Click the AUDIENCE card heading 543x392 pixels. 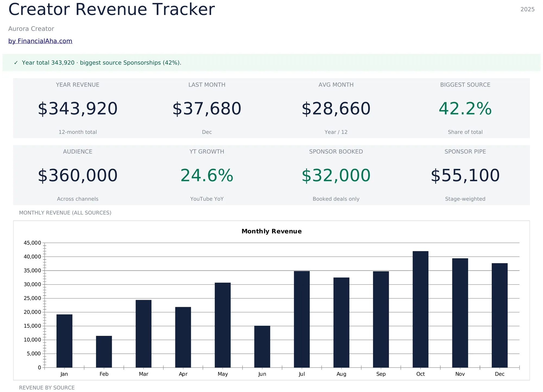(x=78, y=152)
